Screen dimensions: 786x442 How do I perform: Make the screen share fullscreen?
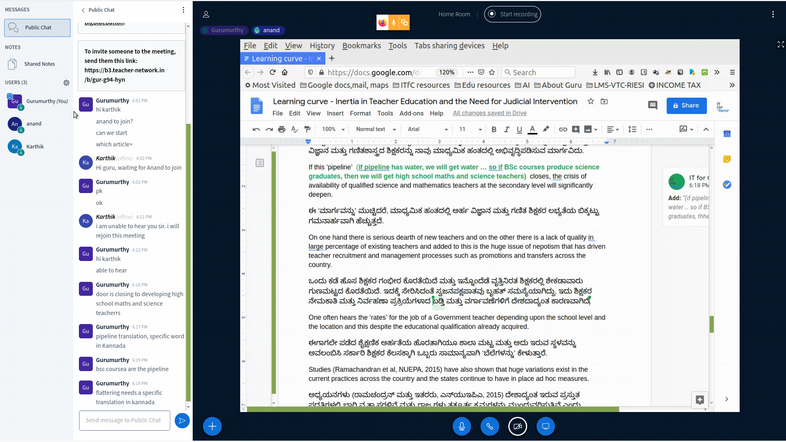click(x=780, y=45)
